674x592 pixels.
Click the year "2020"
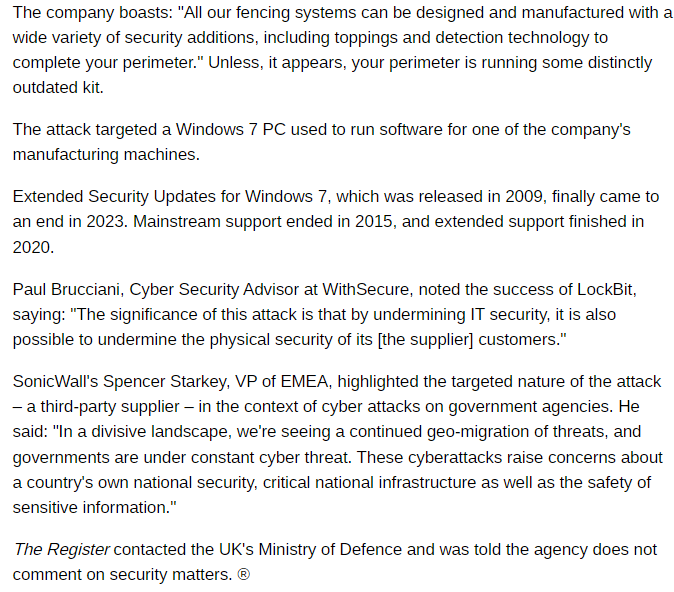(x=31, y=246)
